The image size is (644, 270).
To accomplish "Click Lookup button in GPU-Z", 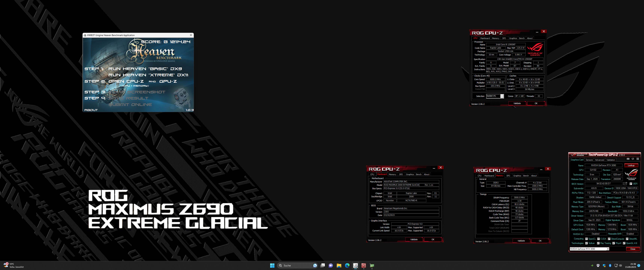I will pyautogui.click(x=631, y=165).
